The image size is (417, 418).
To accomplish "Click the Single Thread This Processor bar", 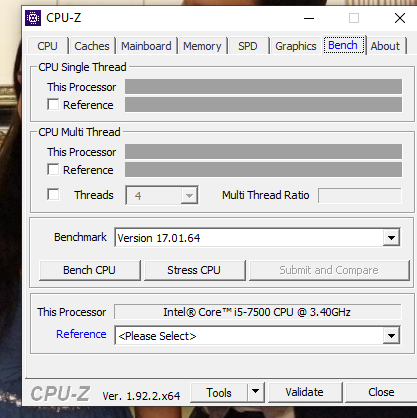I will 263,87.
